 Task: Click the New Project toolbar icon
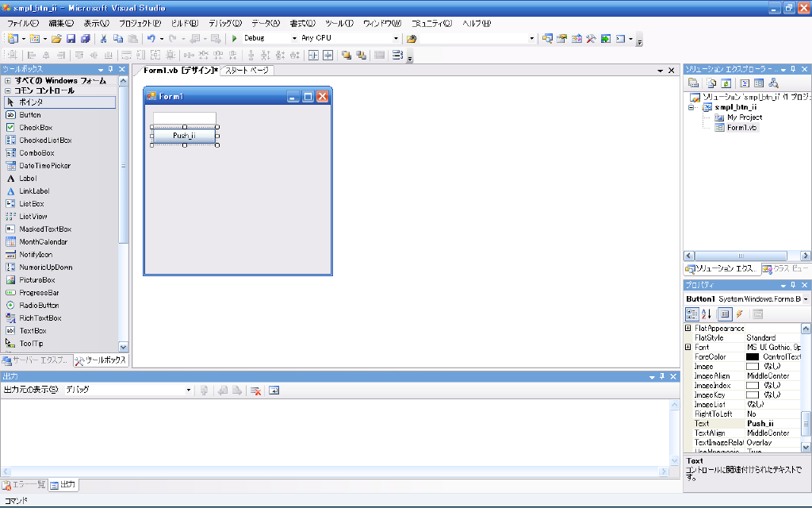click(13, 38)
